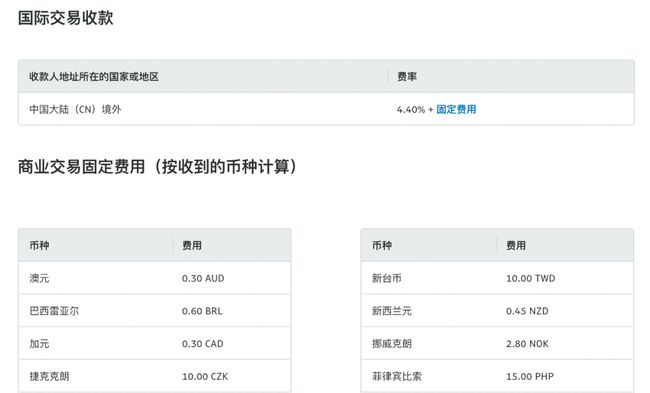The height and width of the screenshot is (393, 650).
Task: Select the 10.00 CZK fee cell
Action: [x=205, y=376]
